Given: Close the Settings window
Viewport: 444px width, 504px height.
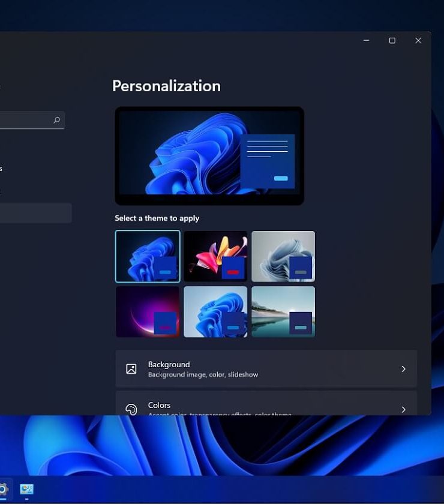Looking at the screenshot, I should 418,41.
